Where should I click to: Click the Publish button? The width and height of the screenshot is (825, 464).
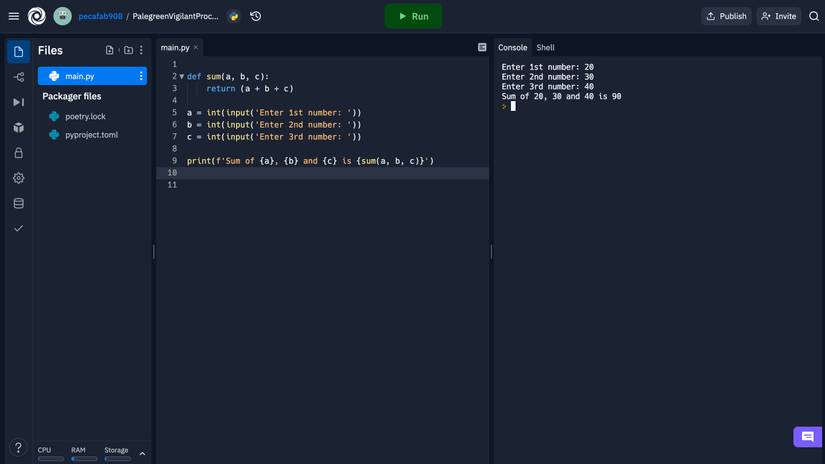point(726,16)
